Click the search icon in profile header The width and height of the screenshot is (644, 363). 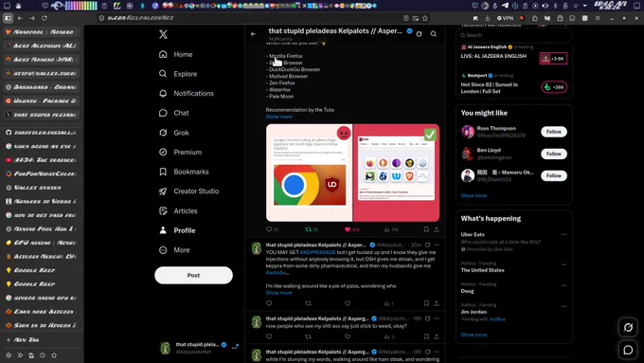click(x=434, y=34)
